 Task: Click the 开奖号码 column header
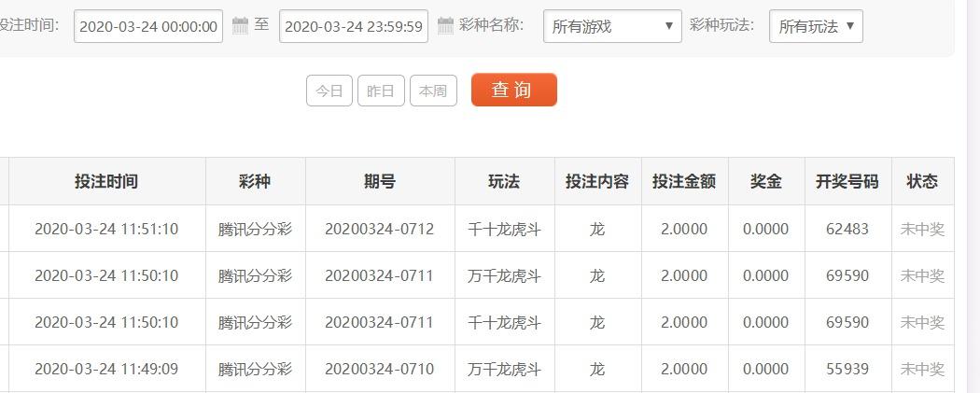[x=847, y=181]
